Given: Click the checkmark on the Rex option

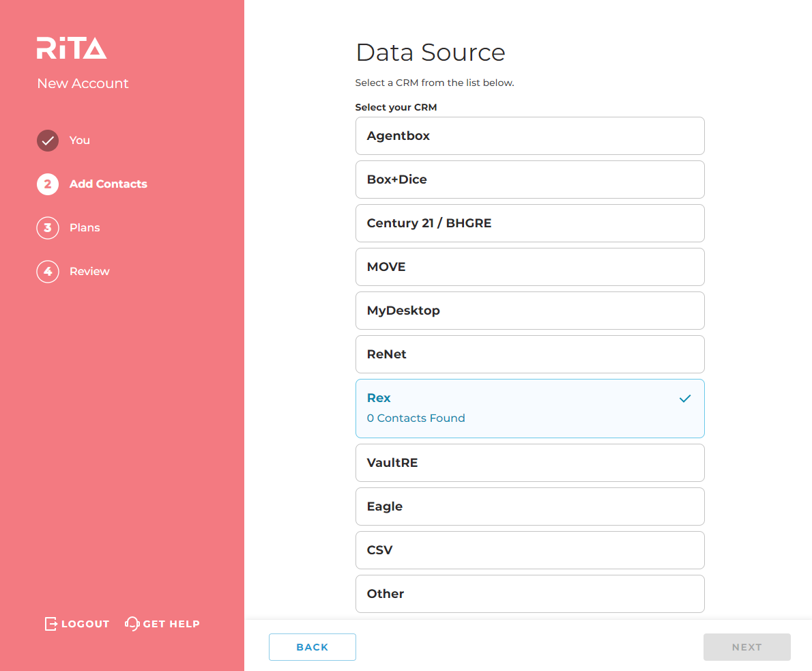Looking at the screenshot, I should (685, 399).
